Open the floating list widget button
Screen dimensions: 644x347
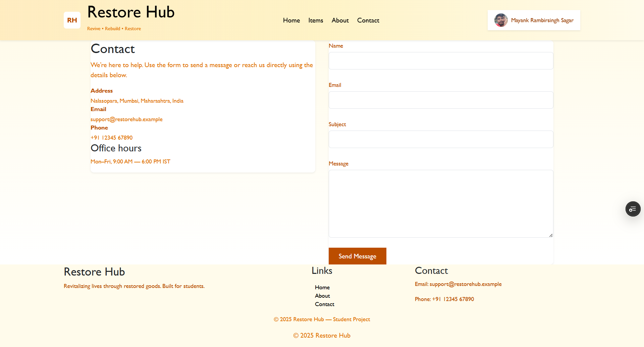tap(633, 209)
